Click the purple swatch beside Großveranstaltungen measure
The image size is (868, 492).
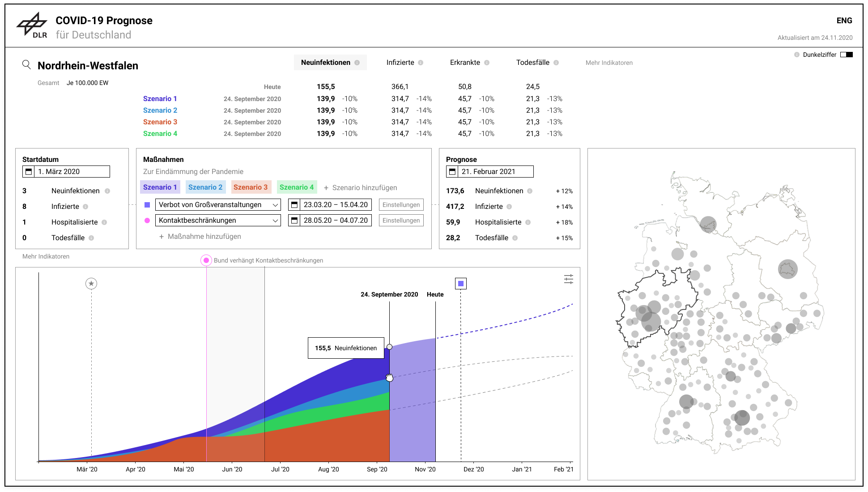(x=147, y=205)
